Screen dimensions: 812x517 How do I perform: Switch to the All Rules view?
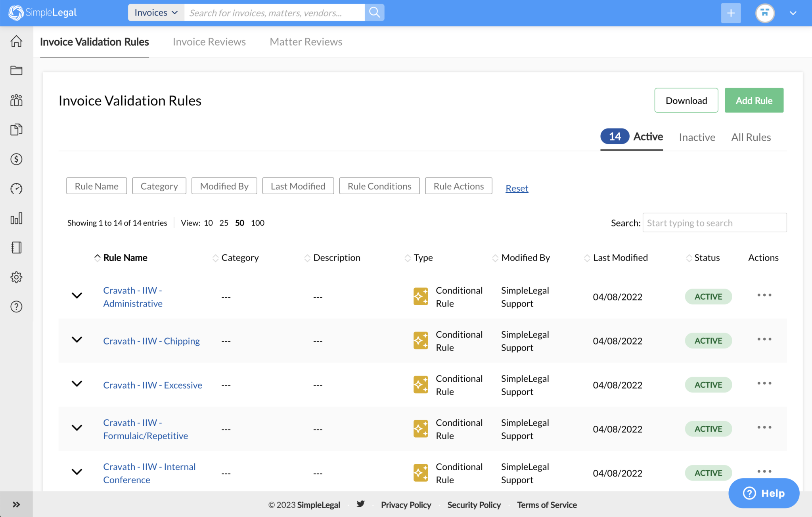click(751, 137)
